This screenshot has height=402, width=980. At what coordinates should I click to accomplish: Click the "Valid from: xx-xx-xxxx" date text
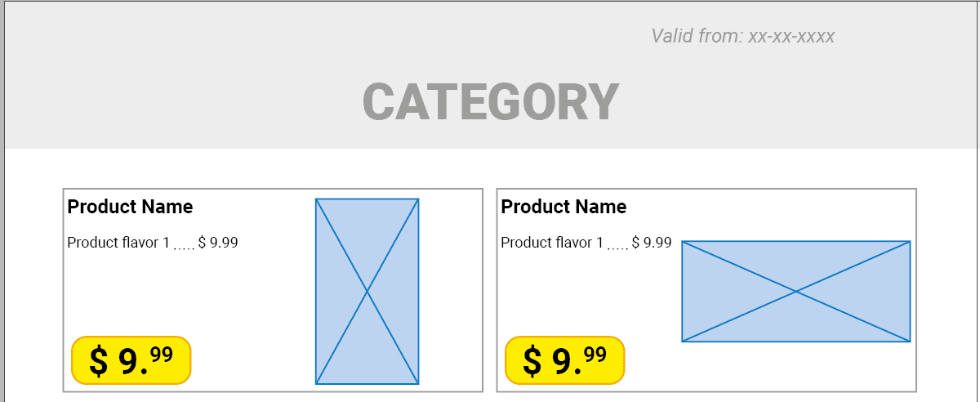point(742,36)
